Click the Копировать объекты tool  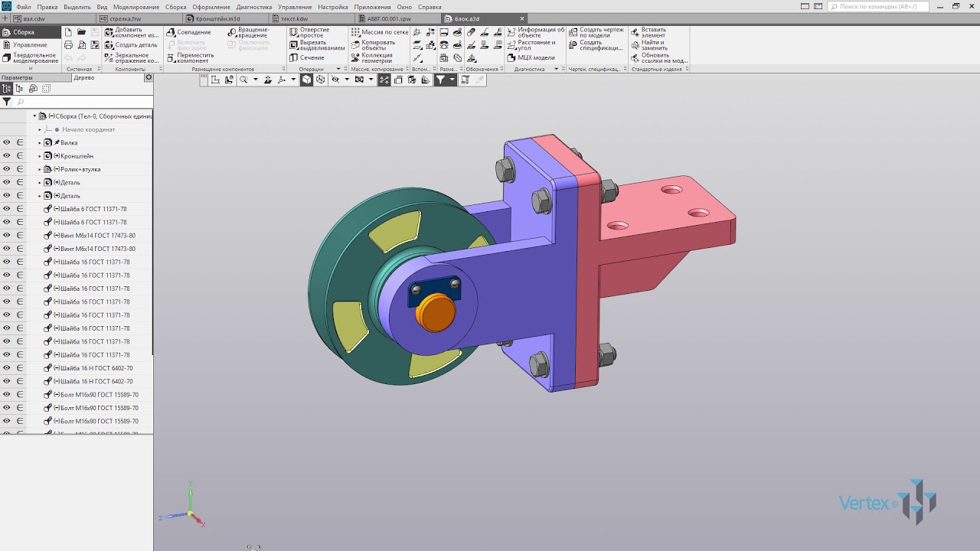(373, 45)
